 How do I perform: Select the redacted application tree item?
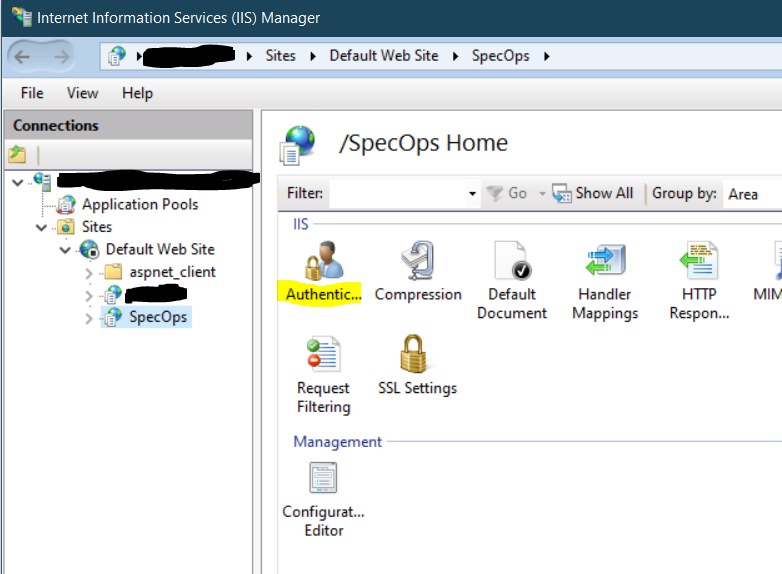tap(156, 295)
